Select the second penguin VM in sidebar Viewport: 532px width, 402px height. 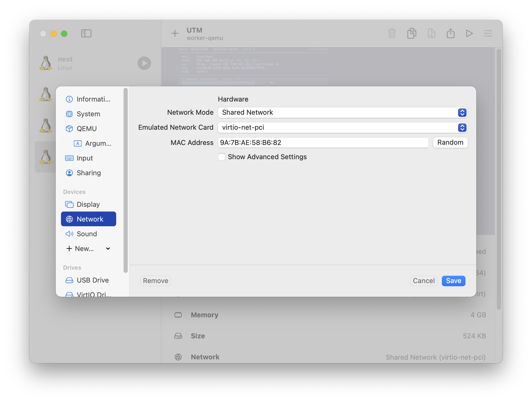(46, 94)
